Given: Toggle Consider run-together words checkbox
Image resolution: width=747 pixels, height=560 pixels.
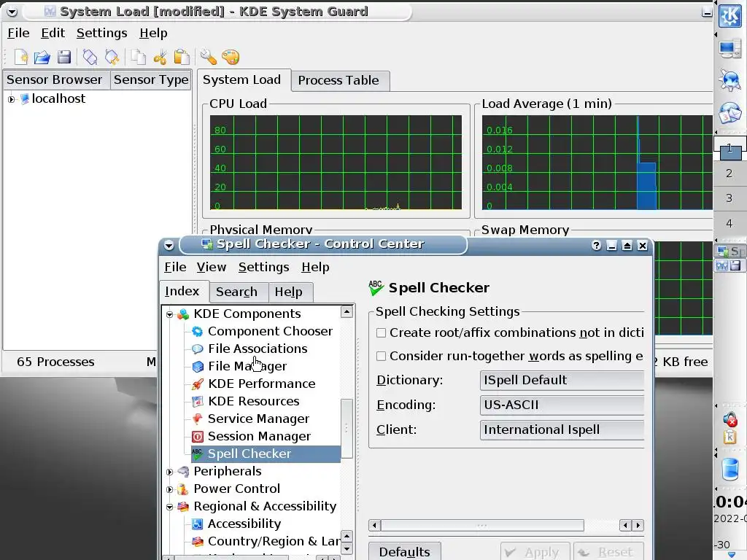Looking at the screenshot, I should coord(381,356).
